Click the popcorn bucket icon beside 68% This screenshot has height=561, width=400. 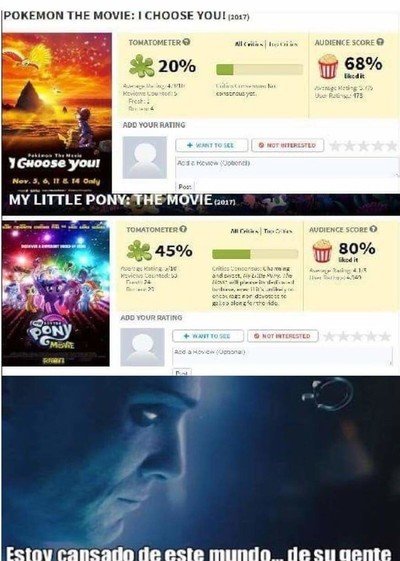point(328,66)
